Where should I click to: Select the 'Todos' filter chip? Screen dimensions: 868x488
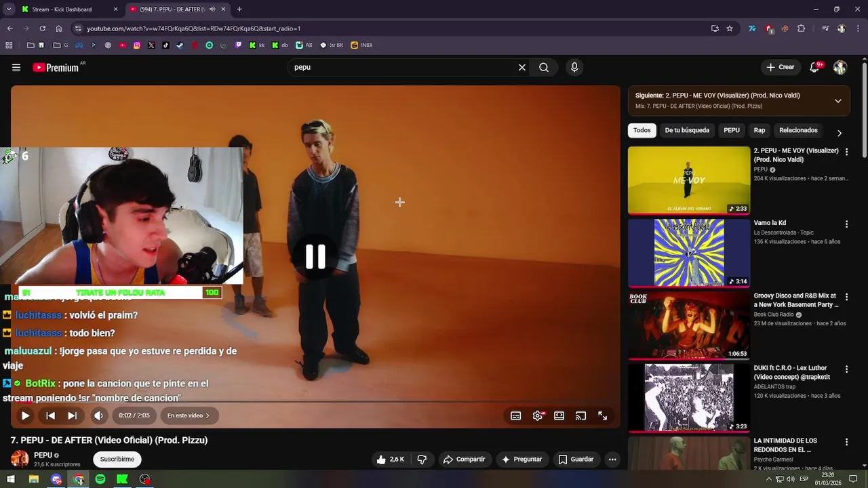point(642,130)
